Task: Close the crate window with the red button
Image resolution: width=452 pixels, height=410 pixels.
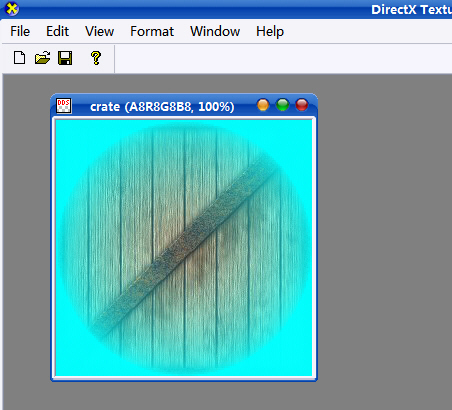Action: (302, 105)
